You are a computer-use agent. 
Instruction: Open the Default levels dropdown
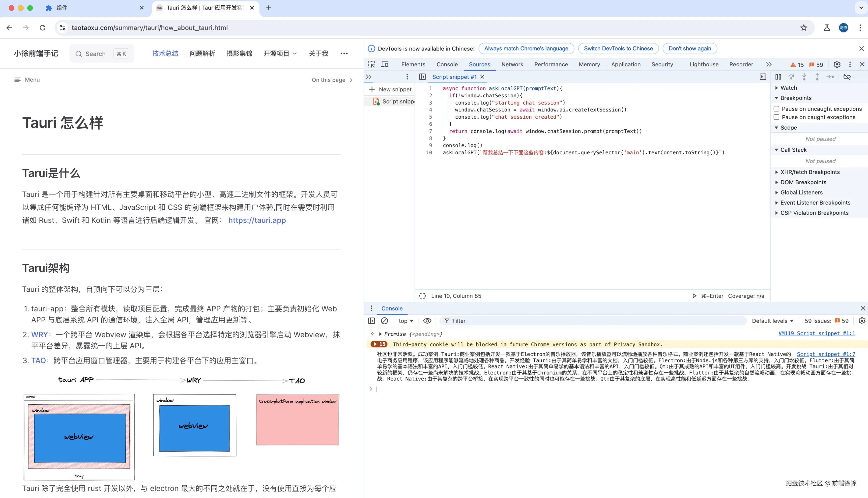[772, 321]
